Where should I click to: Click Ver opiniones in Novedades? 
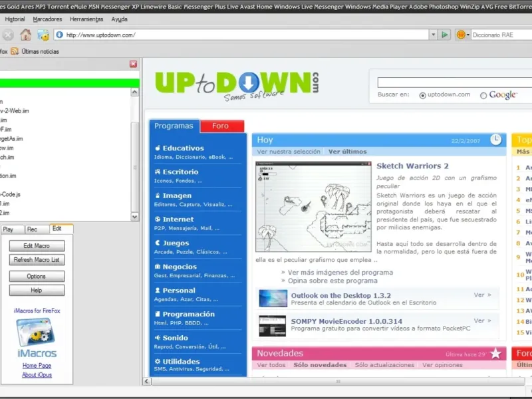(442, 365)
